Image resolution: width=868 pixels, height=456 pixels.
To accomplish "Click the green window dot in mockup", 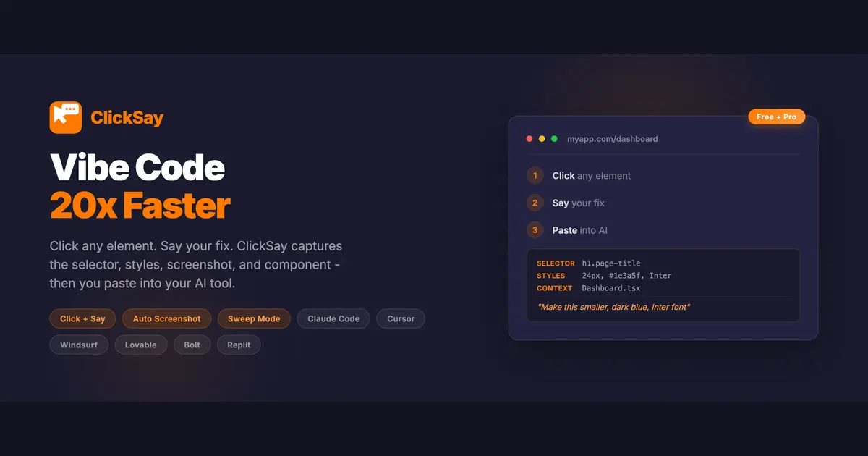I will coord(554,138).
